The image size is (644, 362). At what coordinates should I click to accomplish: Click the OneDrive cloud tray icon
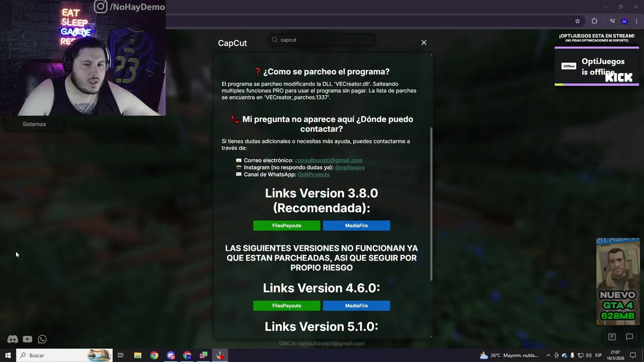(x=565, y=355)
